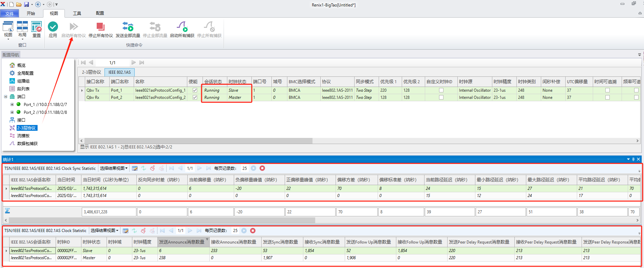Open 选择结果视图 dropdown in Clock Sync Statistic
This screenshot has height=268, width=644.
click(114, 168)
